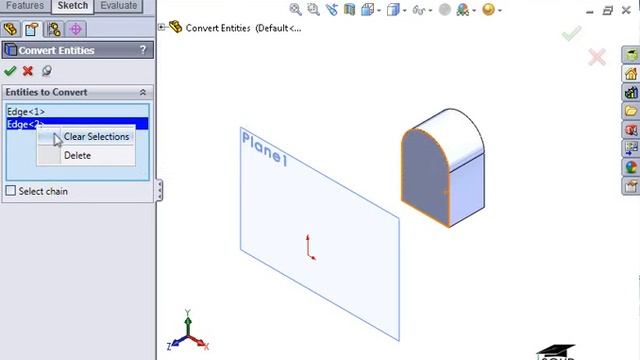The height and width of the screenshot is (360, 640).
Task: Open the home icon task pane tab
Action: [x=631, y=74]
